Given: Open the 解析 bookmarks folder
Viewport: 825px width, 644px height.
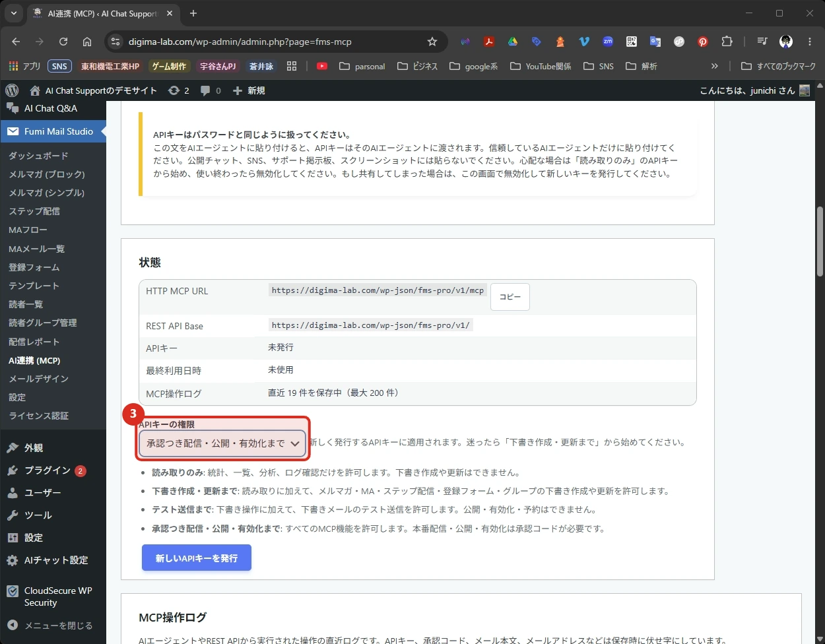Looking at the screenshot, I should (x=641, y=66).
